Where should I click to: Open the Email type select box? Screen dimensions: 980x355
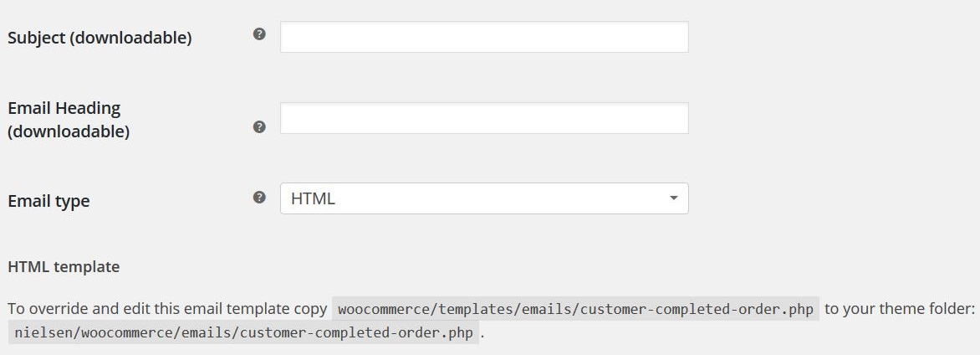point(484,198)
